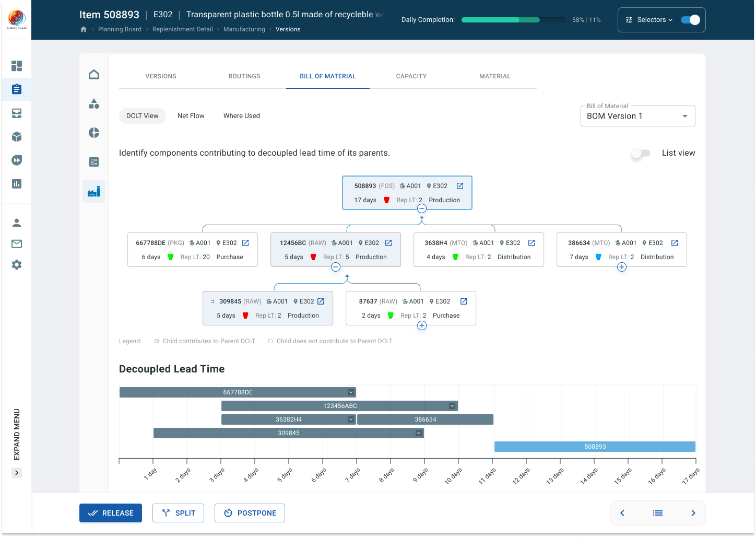The image size is (756, 537).
Task: Click the green buffer indicator on 667788DE
Action: click(170, 257)
